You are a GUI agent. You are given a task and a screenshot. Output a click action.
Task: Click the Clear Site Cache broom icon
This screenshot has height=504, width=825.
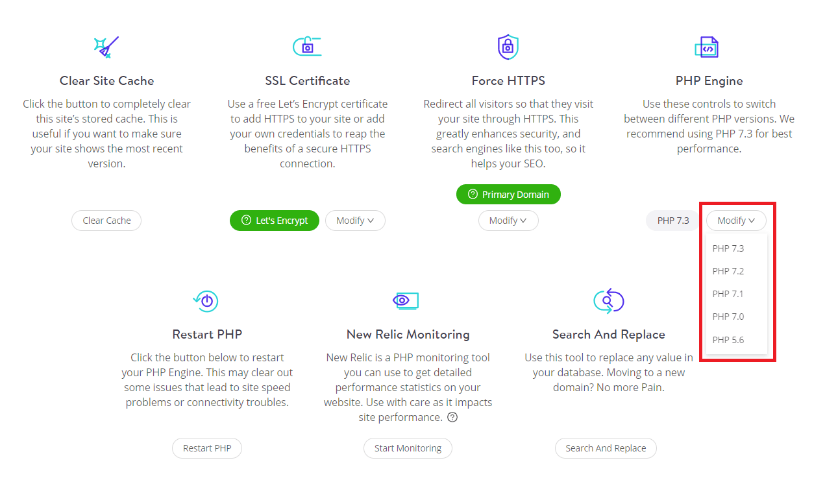(106, 45)
